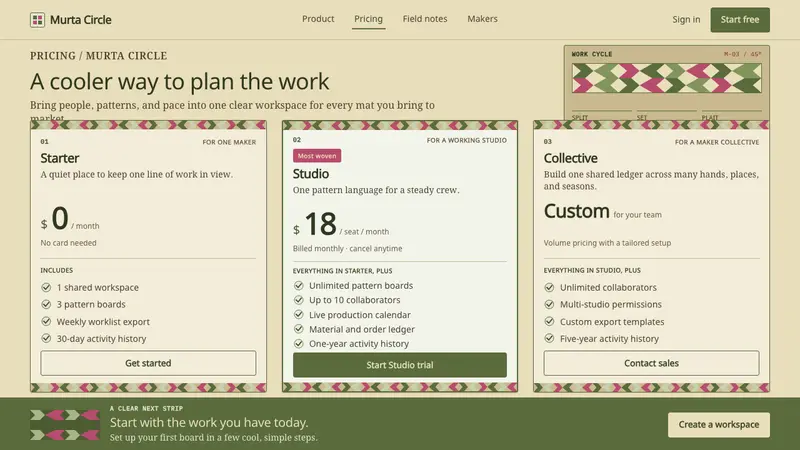Click check icon beside 3 pattern boards
Screen dimensions: 800x450
tap(46, 304)
